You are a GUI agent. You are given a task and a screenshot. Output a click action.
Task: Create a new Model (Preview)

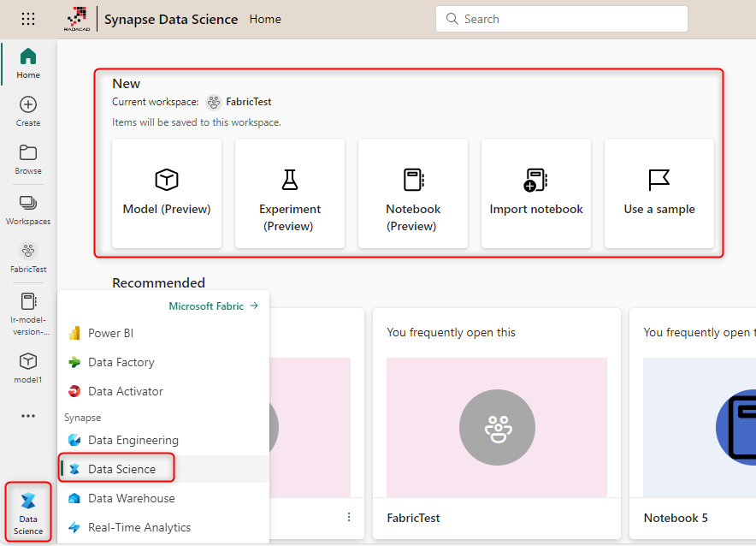click(166, 193)
